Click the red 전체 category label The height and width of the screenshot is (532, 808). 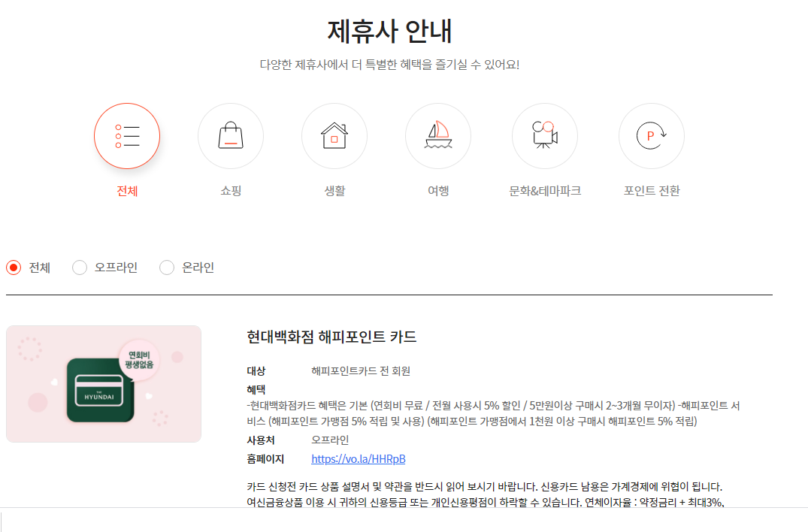(x=127, y=191)
